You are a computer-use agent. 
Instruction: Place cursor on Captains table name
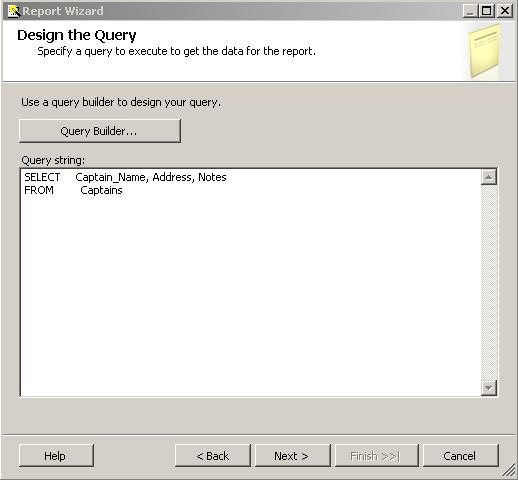[x=101, y=190]
